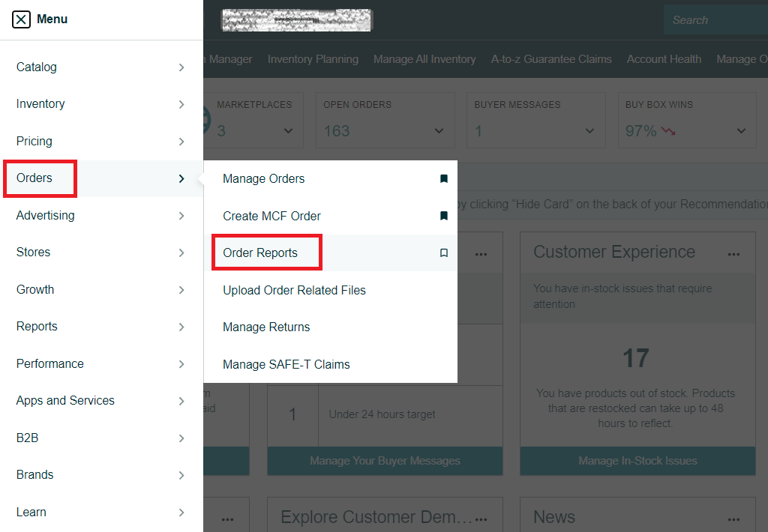Expand the Open Orders dropdown arrow
Image resolution: width=768 pixels, height=532 pixels.
click(x=439, y=131)
